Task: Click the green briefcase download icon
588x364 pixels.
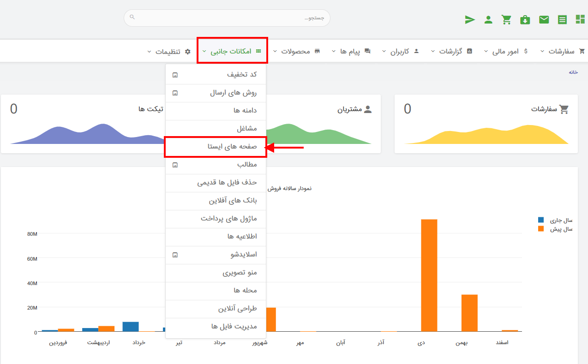Action: click(525, 19)
